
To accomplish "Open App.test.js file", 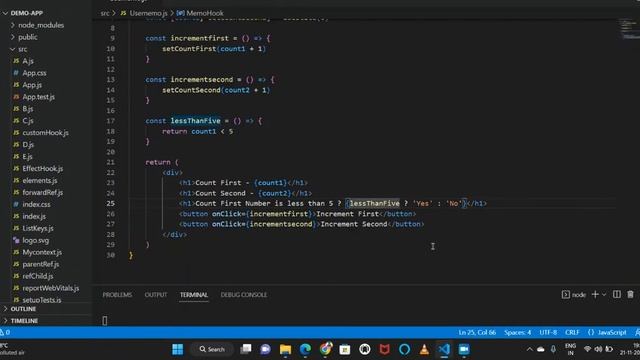I will point(38,97).
